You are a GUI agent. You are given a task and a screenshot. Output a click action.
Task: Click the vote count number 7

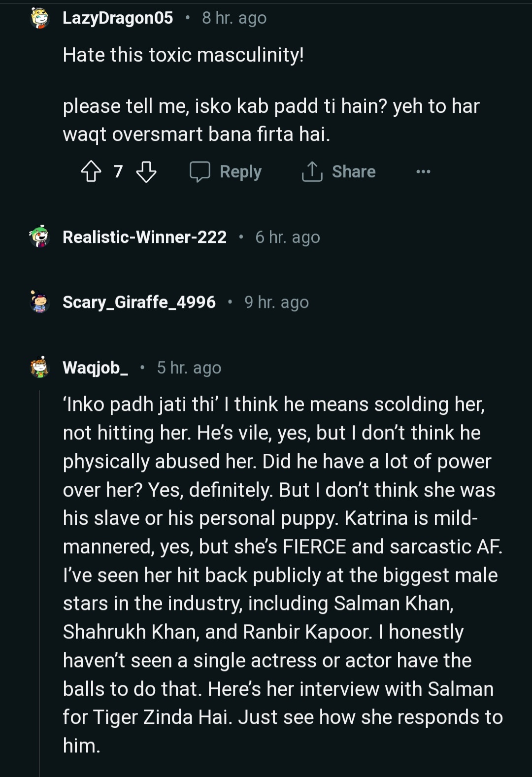(118, 172)
